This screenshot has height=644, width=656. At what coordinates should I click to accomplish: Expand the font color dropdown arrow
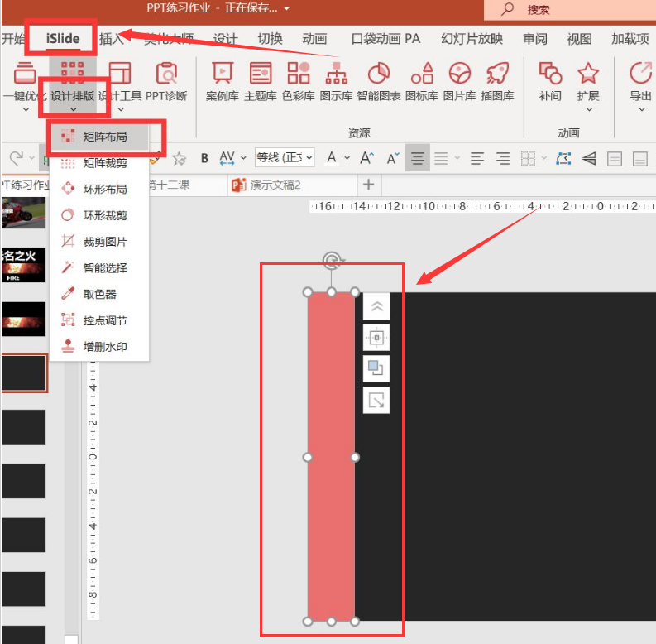coord(347,158)
